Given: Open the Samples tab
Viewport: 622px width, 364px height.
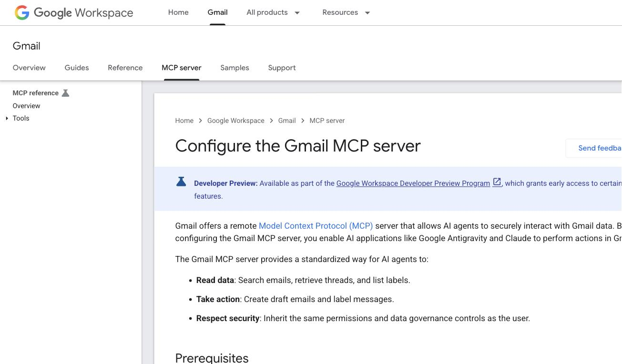Looking at the screenshot, I should (235, 68).
